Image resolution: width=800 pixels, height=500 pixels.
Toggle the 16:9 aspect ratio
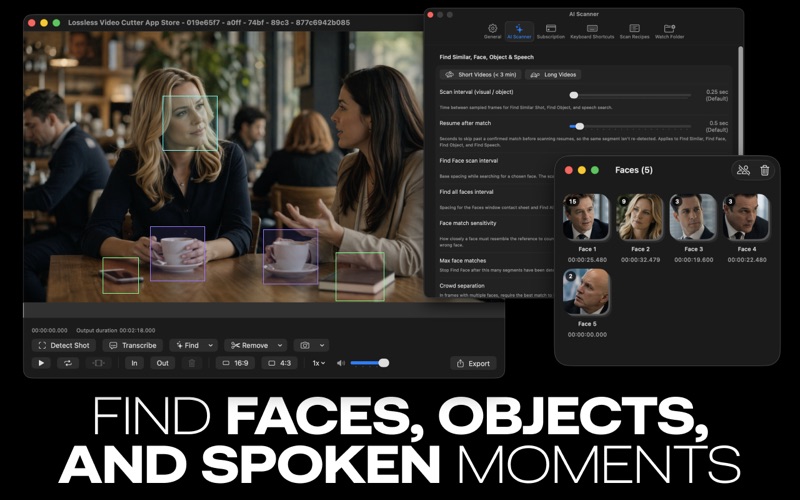(235, 363)
